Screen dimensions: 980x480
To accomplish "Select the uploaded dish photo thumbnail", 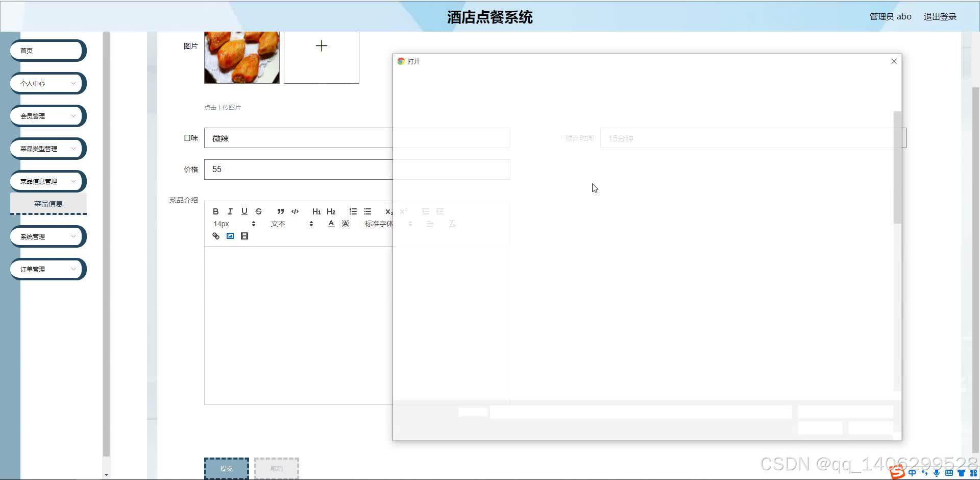I will pos(242,57).
